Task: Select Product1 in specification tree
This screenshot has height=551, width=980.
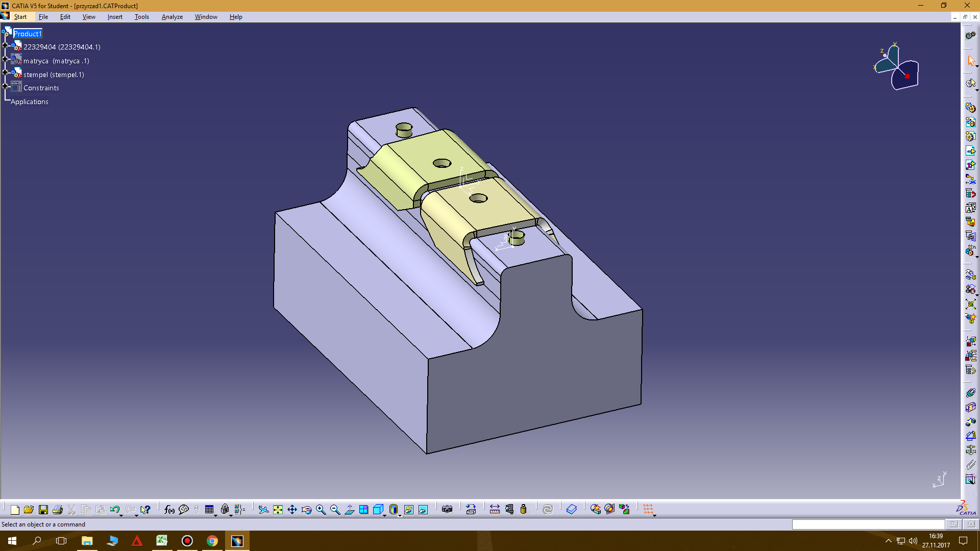Action: tap(28, 34)
